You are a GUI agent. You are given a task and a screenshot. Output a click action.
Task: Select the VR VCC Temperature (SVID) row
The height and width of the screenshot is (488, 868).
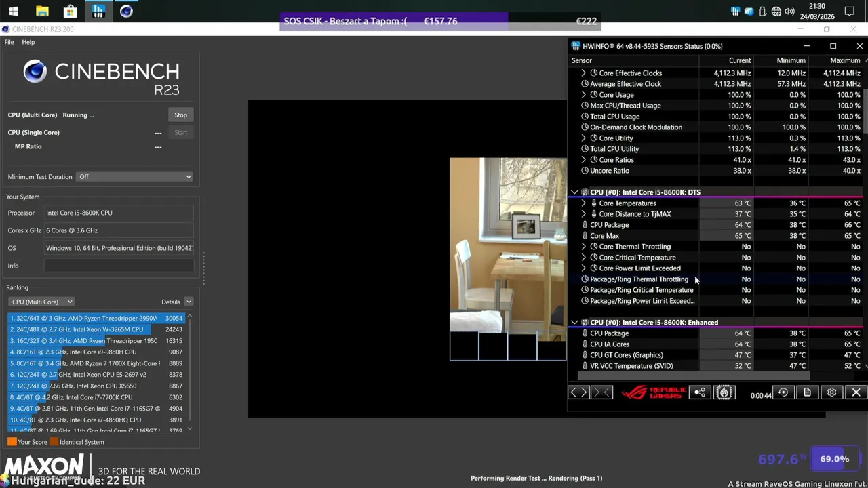[715, 366]
